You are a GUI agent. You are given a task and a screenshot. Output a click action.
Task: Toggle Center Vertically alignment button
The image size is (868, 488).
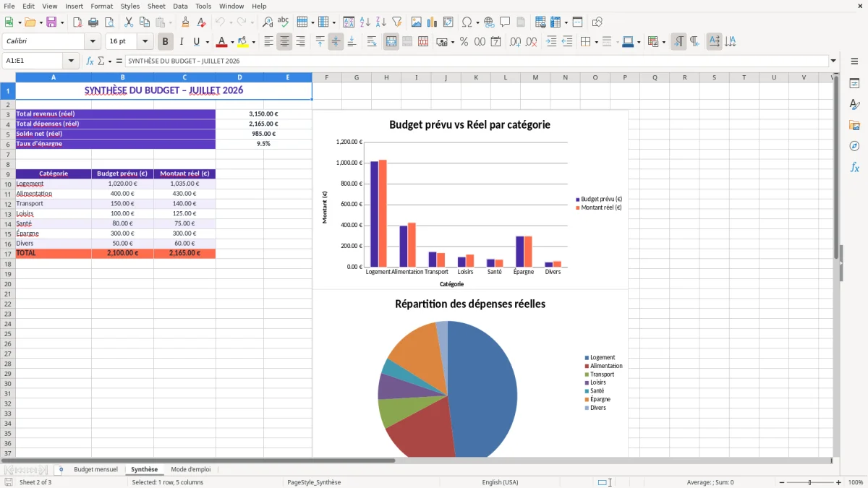click(336, 42)
